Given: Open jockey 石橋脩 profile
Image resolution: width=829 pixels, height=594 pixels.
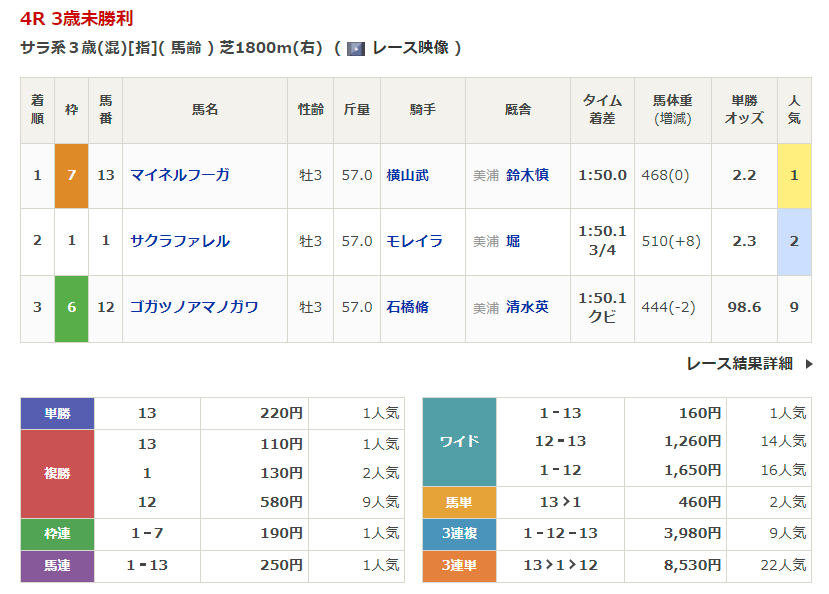Looking at the screenshot, I should coord(408,307).
